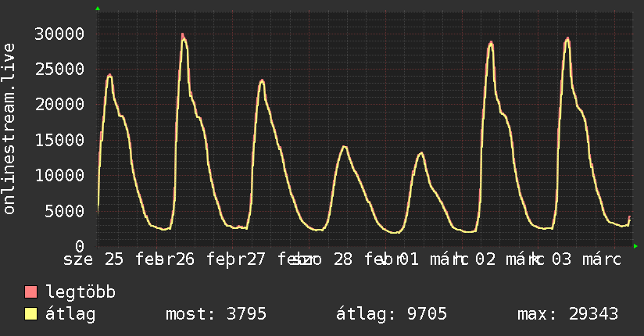The height and width of the screenshot is (336, 644).
Task: Click the onlinestream.live vertical axis title
Action: coord(9,129)
